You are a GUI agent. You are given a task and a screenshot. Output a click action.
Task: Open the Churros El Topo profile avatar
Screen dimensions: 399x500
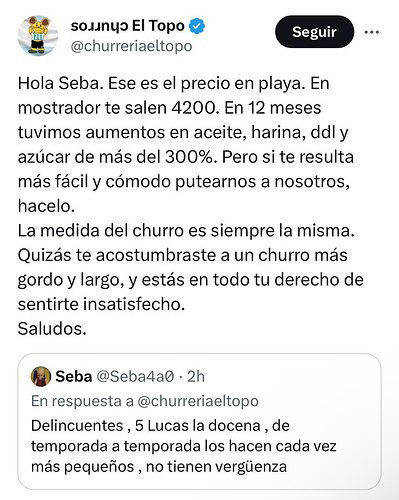click(x=38, y=35)
